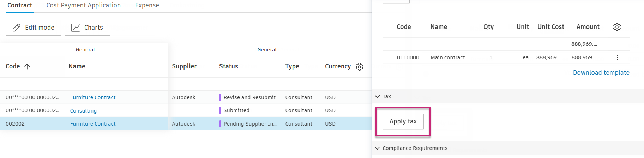Select the Contract tab
The width and height of the screenshot is (644, 158).
coord(20,5)
